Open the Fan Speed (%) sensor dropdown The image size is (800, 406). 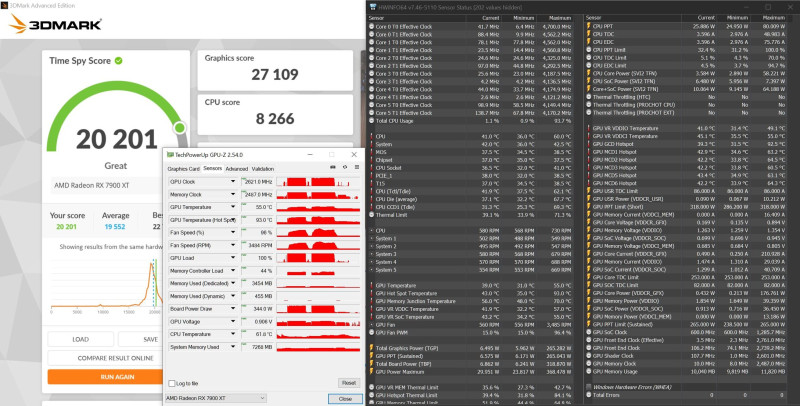233,233
